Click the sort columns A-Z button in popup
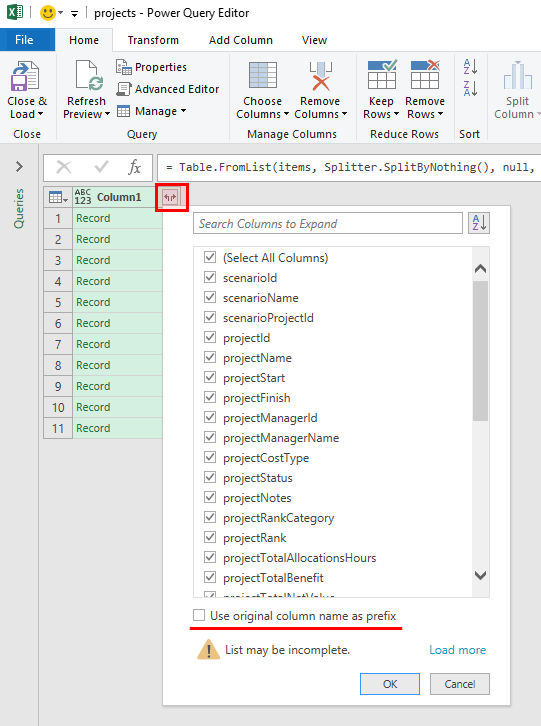Viewport: 541px width, 726px height. pos(479,223)
